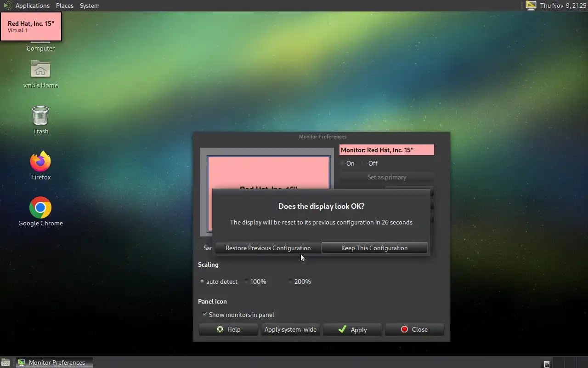Click the Computer desktop icon label
Viewport: 588px width, 368px height.
coord(40,48)
